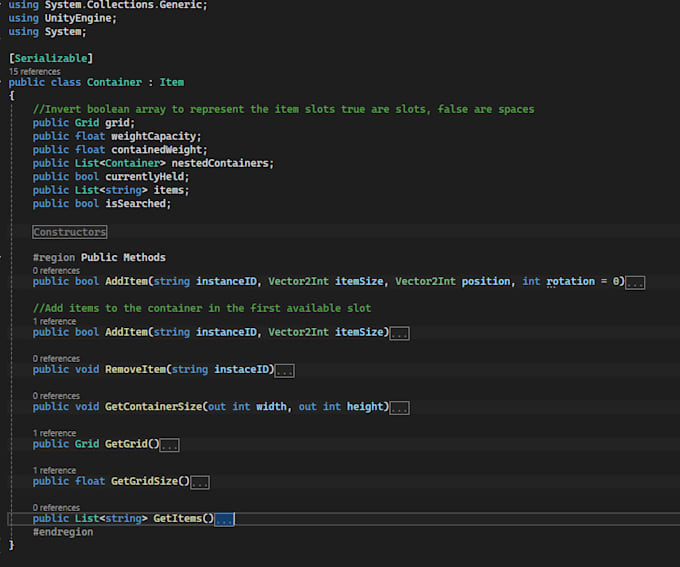Screen dimensions: 680x567
Task: Expand the collapsed GetGrid() method body
Action: coord(169,445)
